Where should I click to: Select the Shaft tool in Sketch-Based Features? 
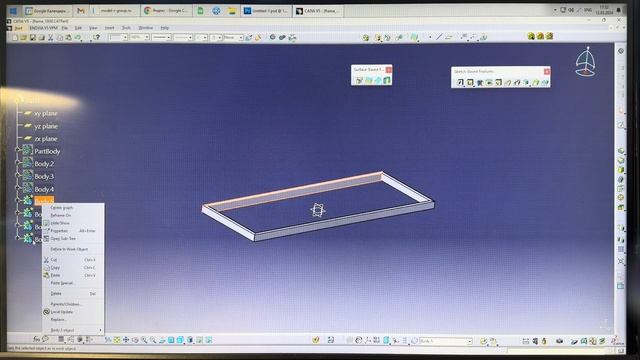(480, 82)
